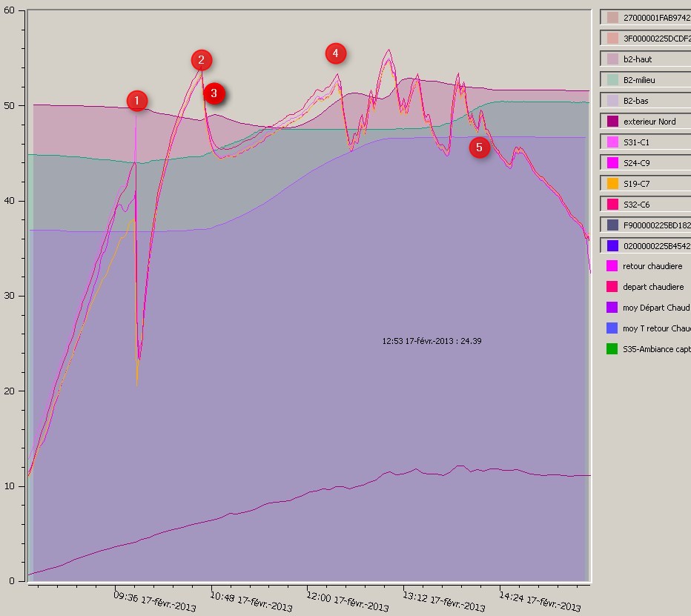The image size is (691, 616).
Task: Click the 27000001FAB9742 sensor legend button
Action: click(x=645, y=17)
